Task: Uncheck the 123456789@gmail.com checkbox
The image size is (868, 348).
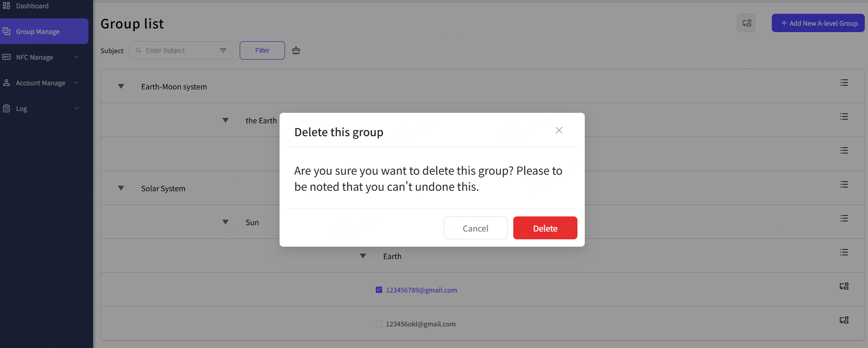Action: (379, 290)
